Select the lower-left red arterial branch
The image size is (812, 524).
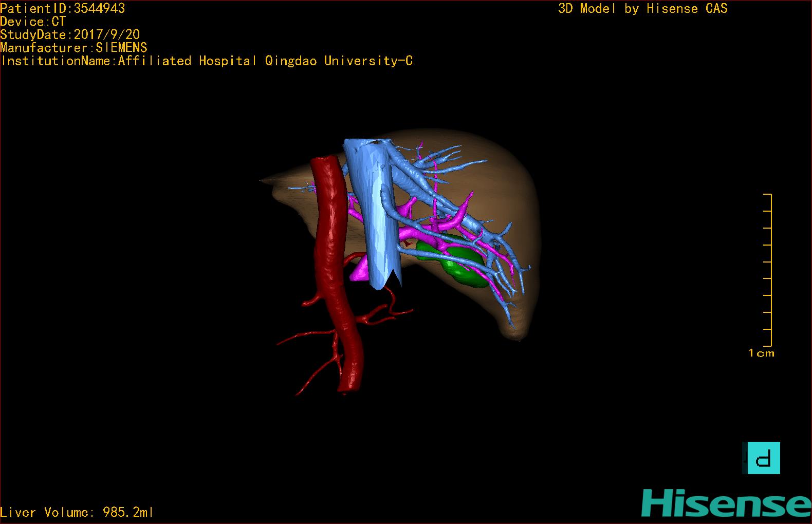(x=313, y=360)
